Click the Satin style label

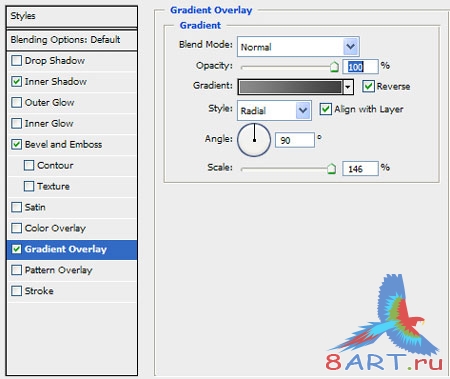point(35,207)
